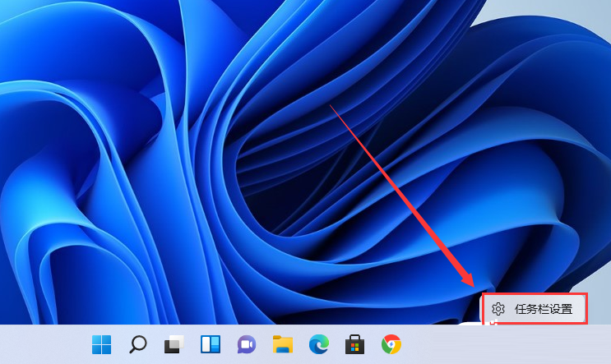Click the red arrow's pointed head
The image size is (611, 364).
tap(472, 283)
